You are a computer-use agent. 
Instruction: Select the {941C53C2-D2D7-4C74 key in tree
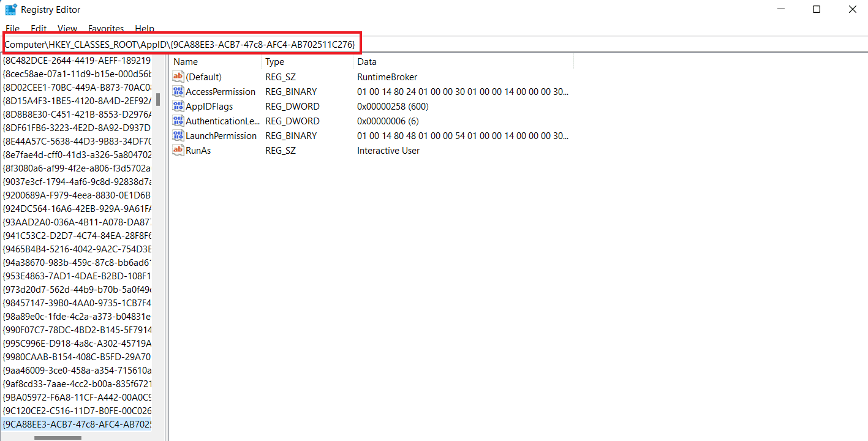click(77, 235)
